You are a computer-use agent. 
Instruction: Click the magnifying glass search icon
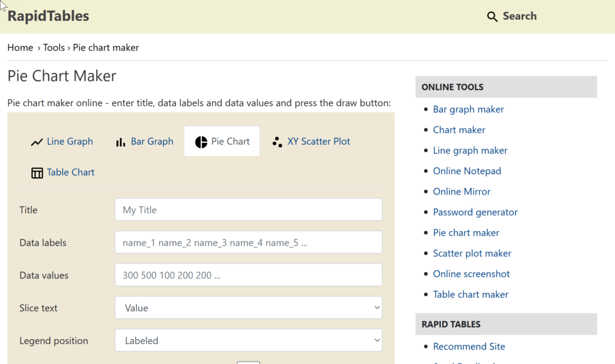(x=492, y=17)
